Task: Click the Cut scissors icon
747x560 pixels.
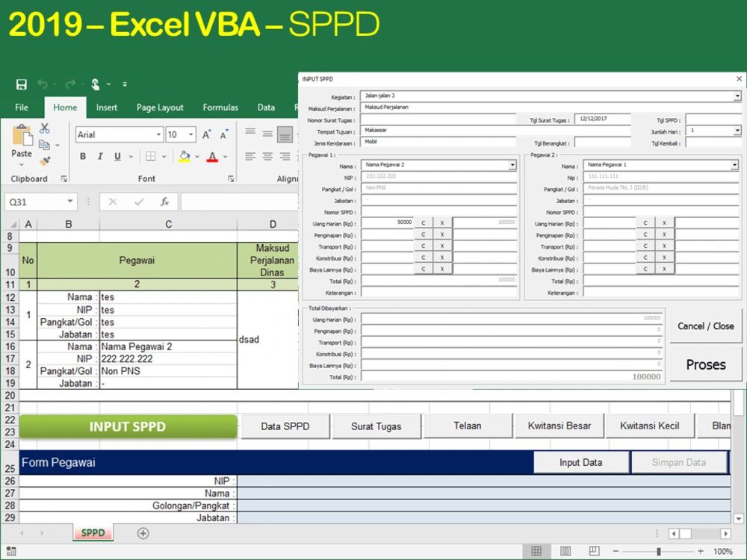Action: (x=44, y=128)
